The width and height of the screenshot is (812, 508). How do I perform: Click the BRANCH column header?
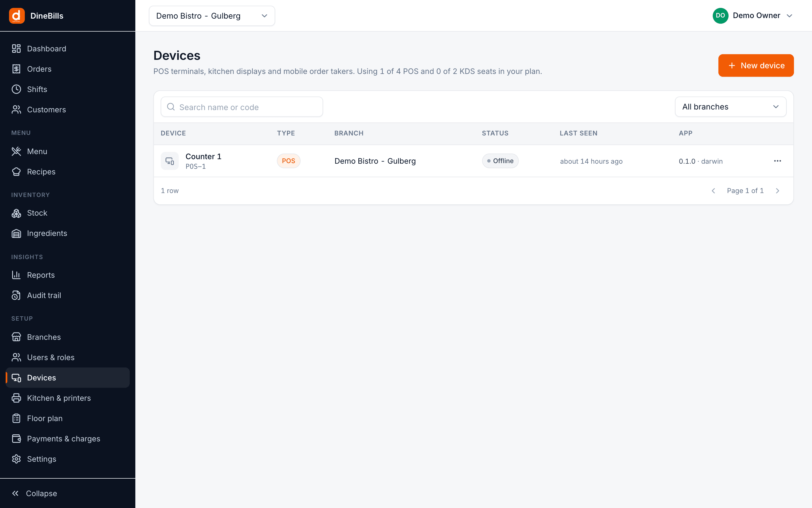point(348,133)
